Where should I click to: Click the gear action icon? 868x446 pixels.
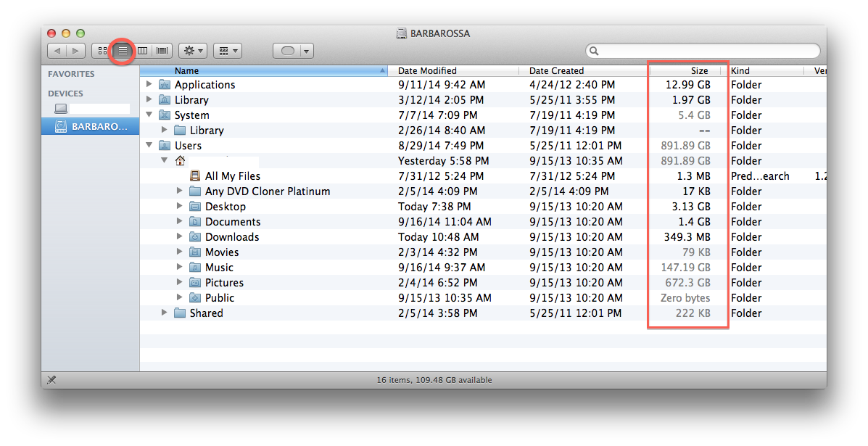point(189,51)
